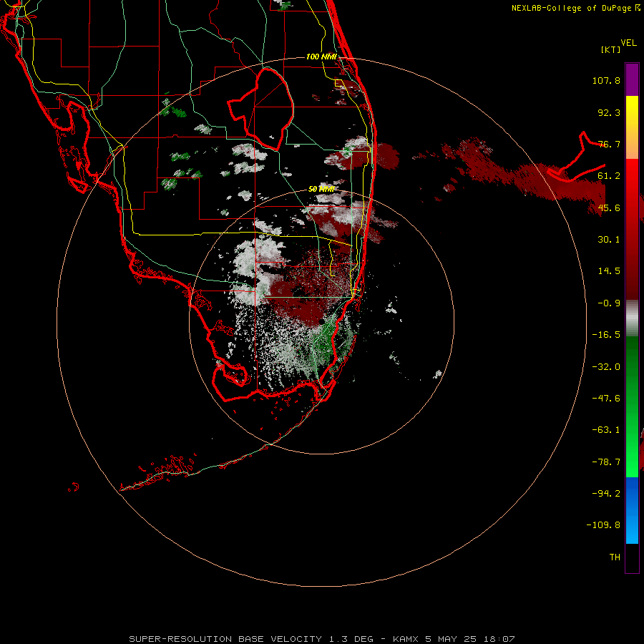
Task: Select the 14.5 velocity scale label
Action: tap(609, 271)
